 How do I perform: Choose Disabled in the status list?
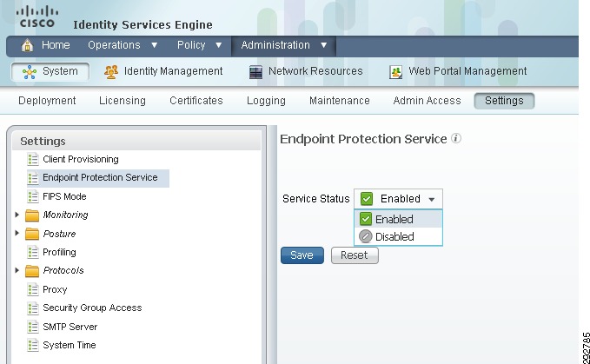tap(399, 236)
